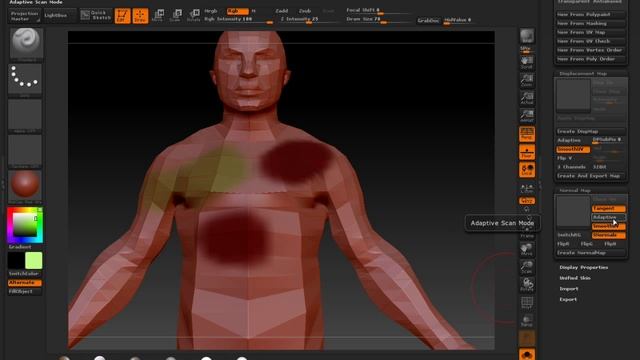
Task: Open the stroke type dots thumbnail
Action: pyautogui.click(x=25, y=80)
